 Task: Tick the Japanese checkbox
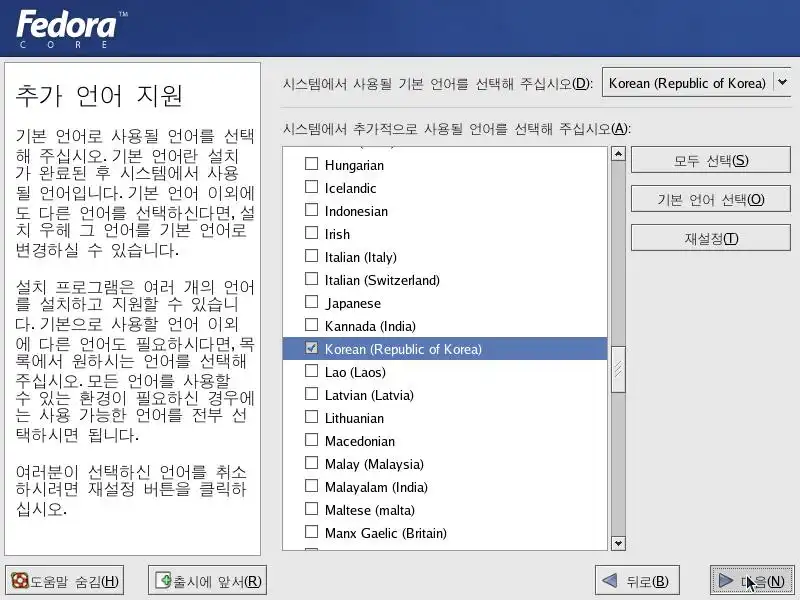[311, 302]
